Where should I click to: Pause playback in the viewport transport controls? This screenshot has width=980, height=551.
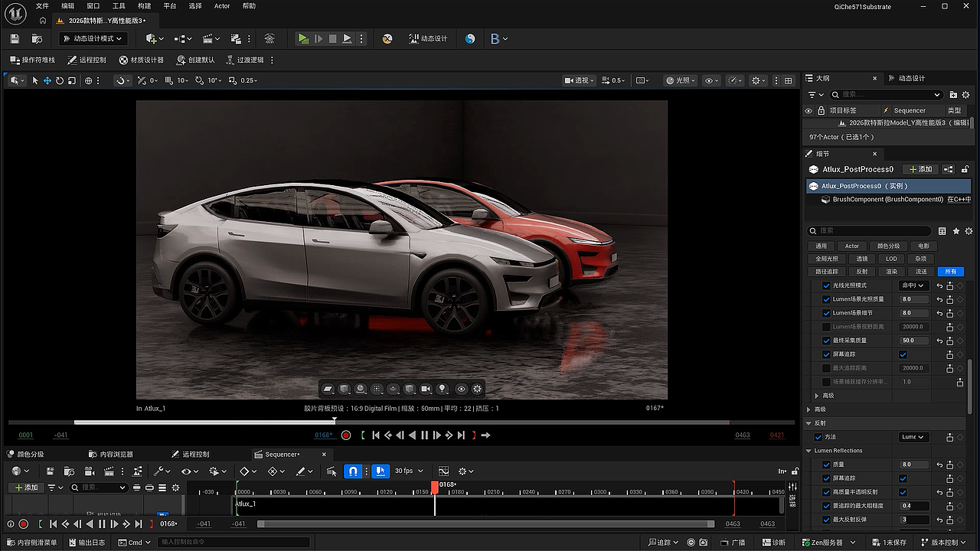425,435
